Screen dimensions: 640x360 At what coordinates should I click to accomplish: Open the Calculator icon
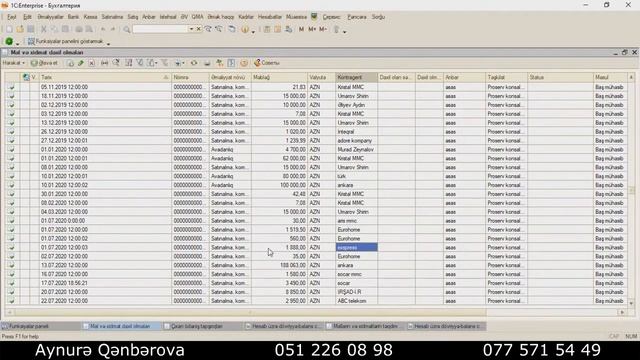pos(267,29)
